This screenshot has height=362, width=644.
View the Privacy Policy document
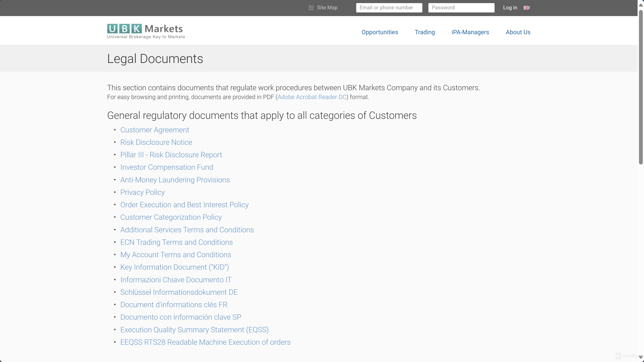(142, 192)
